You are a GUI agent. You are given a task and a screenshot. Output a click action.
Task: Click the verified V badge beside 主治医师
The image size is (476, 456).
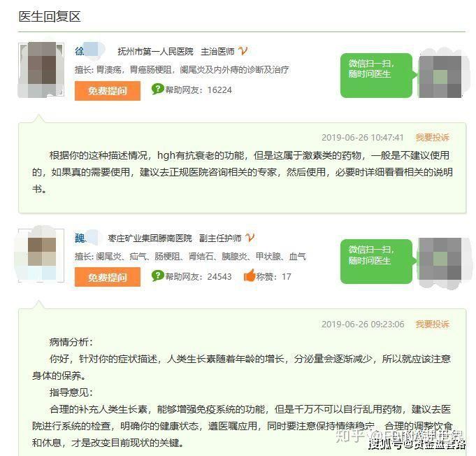[243, 51]
